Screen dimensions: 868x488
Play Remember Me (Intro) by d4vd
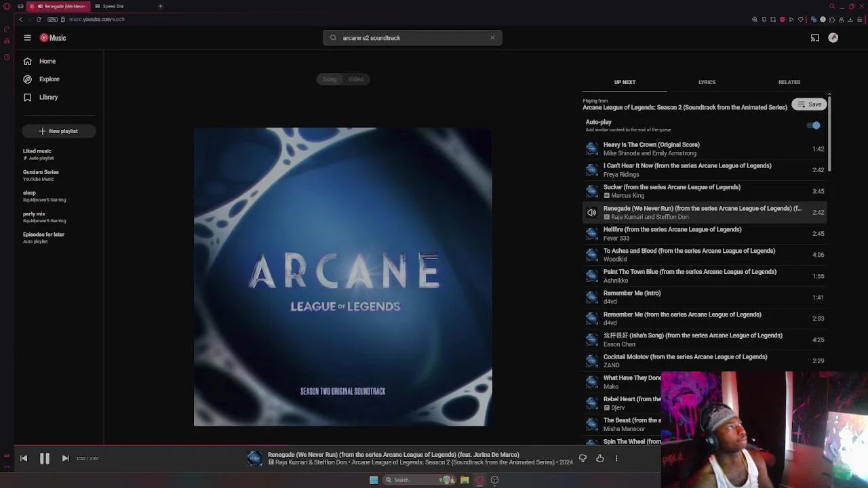pos(705,298)
